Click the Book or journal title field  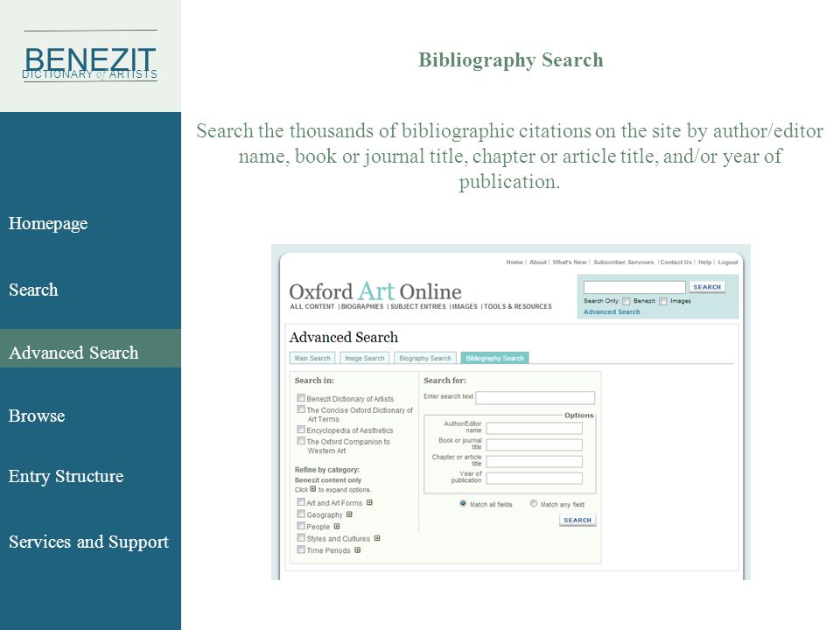coord(534,444)
